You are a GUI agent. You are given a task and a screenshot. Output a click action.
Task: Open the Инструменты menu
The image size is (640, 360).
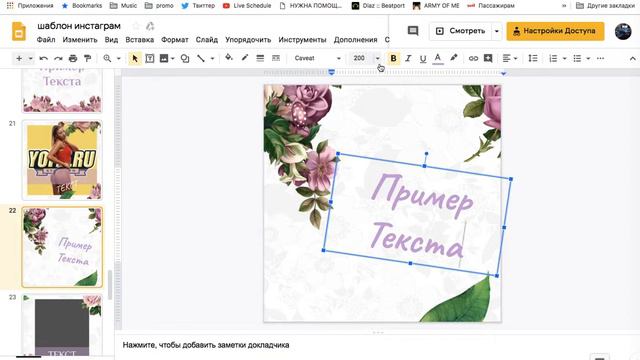click(x=302, y=40)
